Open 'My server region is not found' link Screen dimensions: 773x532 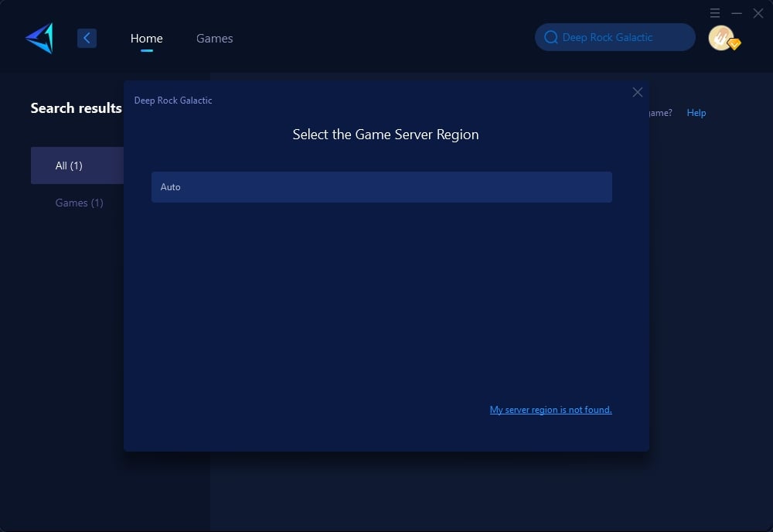point(550,410)
